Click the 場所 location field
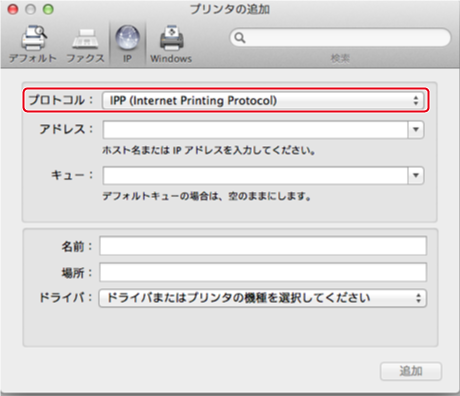 263,272
